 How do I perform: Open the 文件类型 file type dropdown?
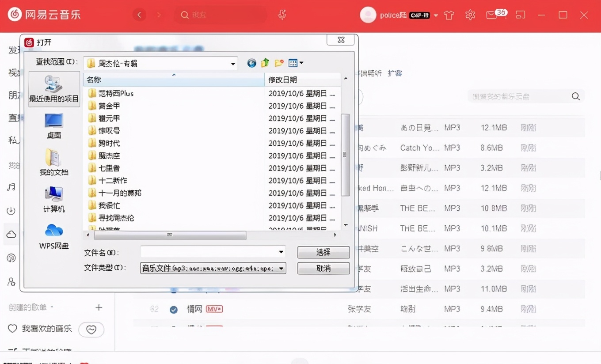point(281,268)
